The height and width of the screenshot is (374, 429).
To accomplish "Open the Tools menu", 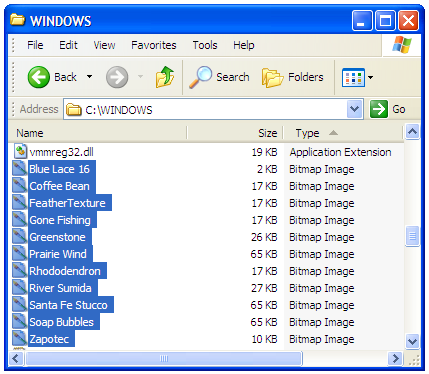I will tap(205, 45).
